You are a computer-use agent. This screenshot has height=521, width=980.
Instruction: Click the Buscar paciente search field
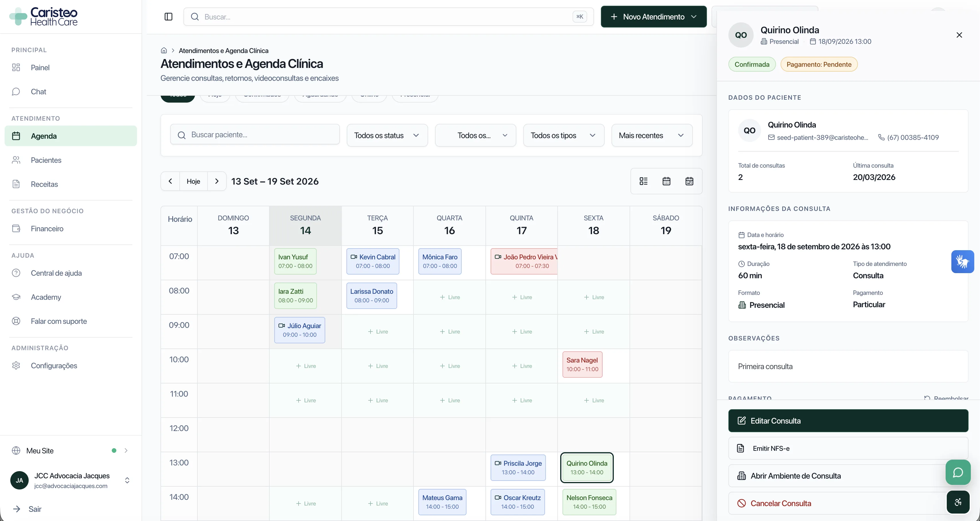255,135
